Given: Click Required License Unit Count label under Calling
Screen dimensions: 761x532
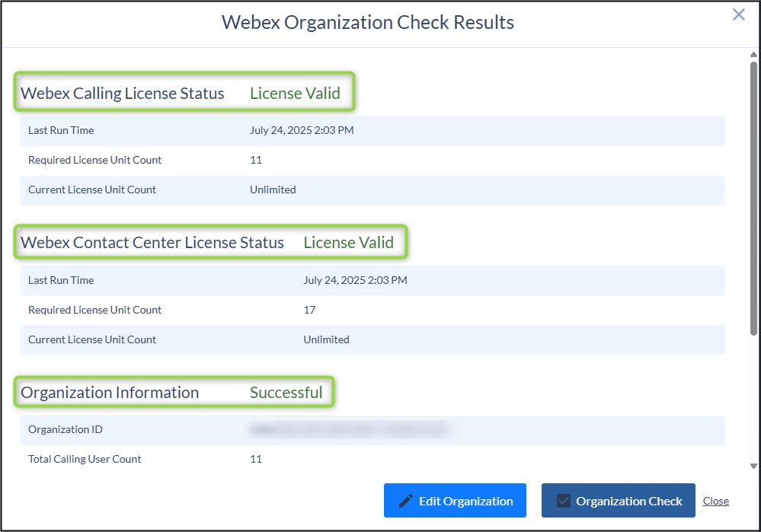Looking at the screenshot, I should 94,160.
